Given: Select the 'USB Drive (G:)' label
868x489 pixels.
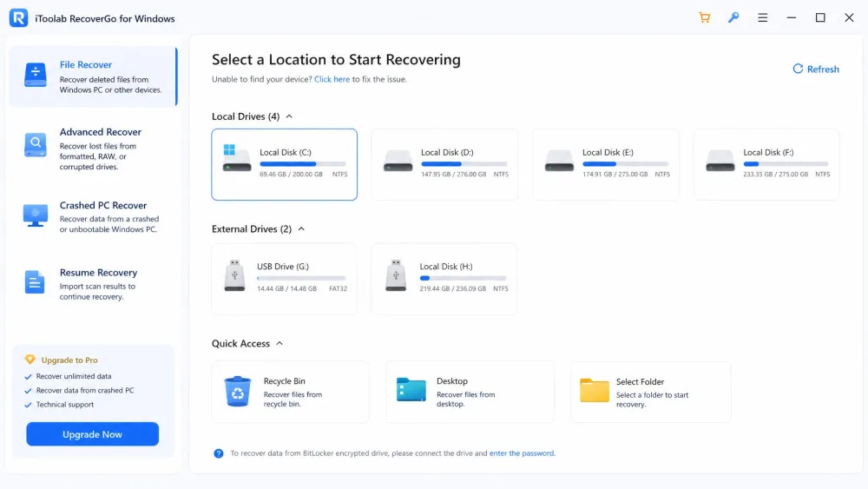Looking at the screenshot, I should tap(283, 267).
